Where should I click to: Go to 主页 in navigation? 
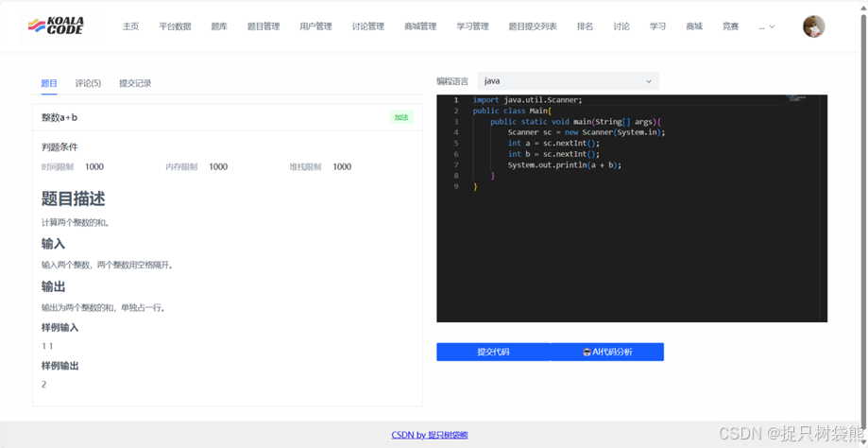pyautogui.click(x=130, y=26)
